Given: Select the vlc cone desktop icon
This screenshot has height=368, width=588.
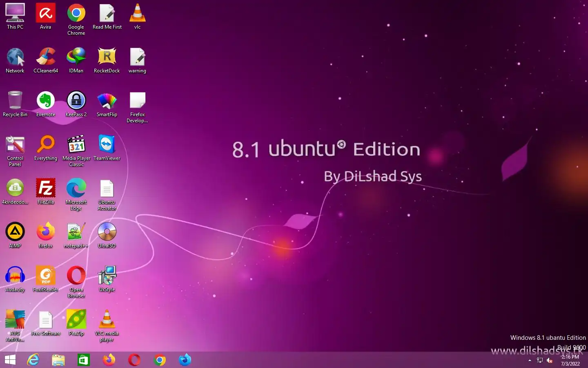Looking at the screenshot, I should click(138, 17).
